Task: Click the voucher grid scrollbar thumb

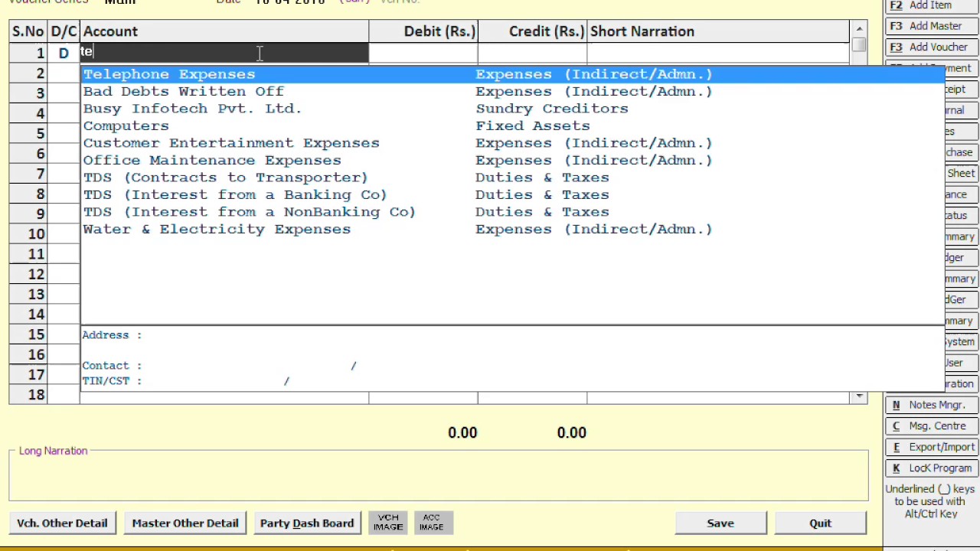Action: pos(859,45)
